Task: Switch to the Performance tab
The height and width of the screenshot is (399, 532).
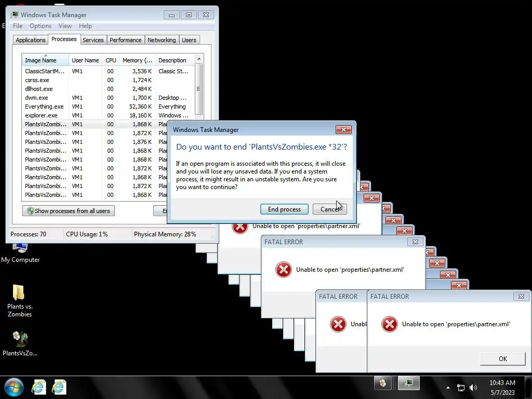Action: coord(125,40)
